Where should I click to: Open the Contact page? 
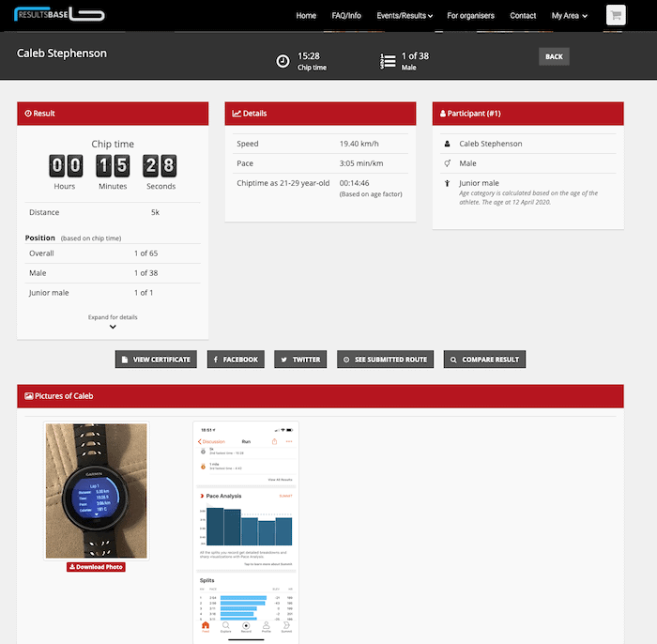point(523,16)
